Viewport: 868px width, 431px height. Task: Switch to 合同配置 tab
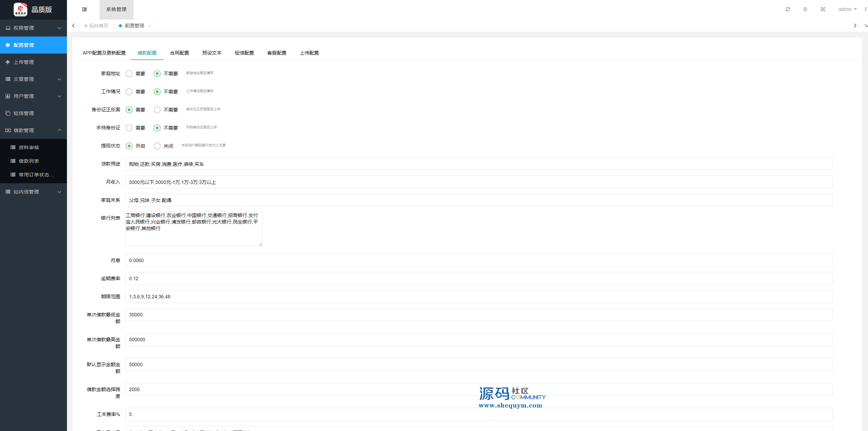(x=179, y=53)
